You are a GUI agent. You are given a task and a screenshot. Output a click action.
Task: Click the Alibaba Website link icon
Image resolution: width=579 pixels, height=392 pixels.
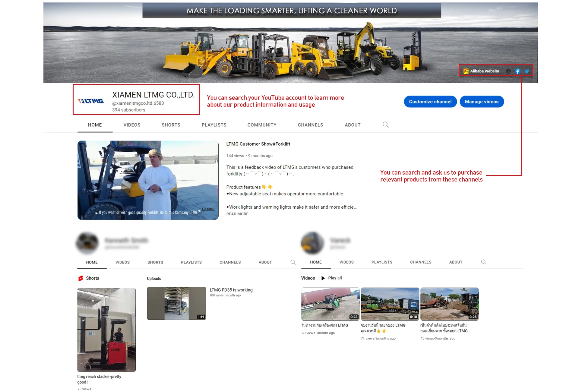pos(466,71)
